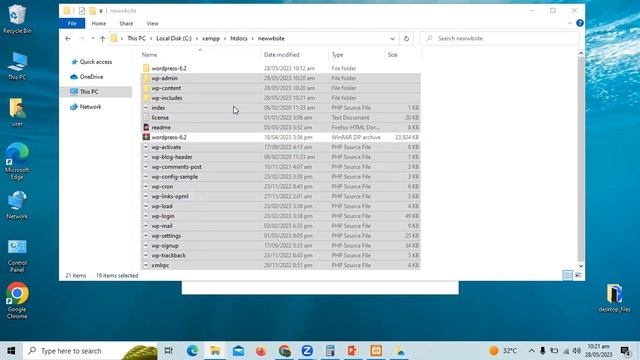This screenshot has height=360, width=640.
Task: Open the recent locations dropdown arrow
Action: click(x=93, y=38)
